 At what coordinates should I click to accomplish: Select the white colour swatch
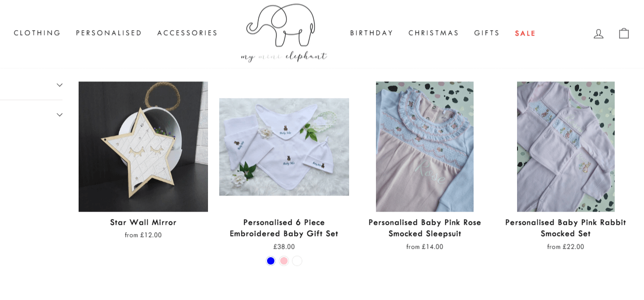(x=297, y=260)
